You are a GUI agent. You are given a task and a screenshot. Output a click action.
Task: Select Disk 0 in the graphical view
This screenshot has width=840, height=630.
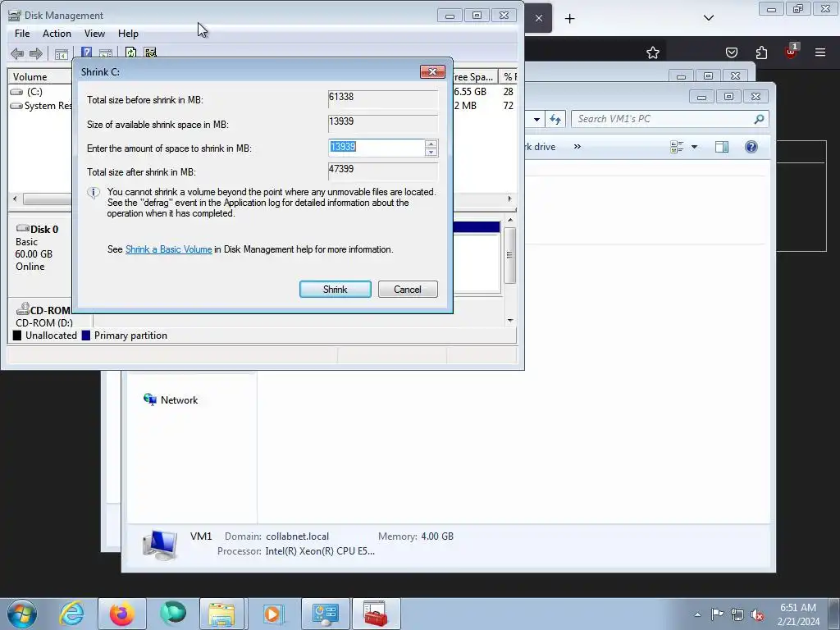[x=40, y=248]
